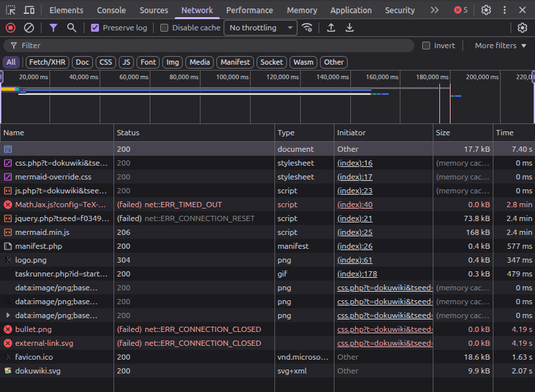Open the (index):40 initiator link
535x392 pixels.
coord(355,205)
